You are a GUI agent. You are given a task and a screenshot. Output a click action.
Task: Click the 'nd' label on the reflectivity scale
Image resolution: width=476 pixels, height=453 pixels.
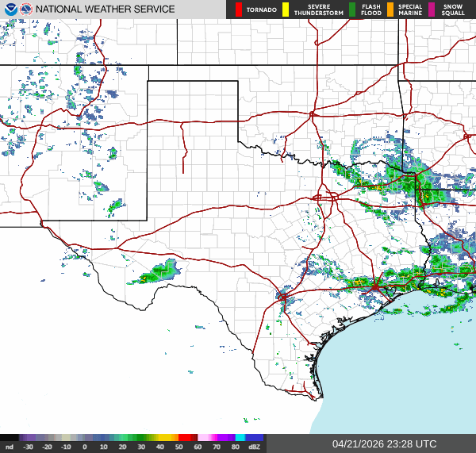[x=9, y=447]
